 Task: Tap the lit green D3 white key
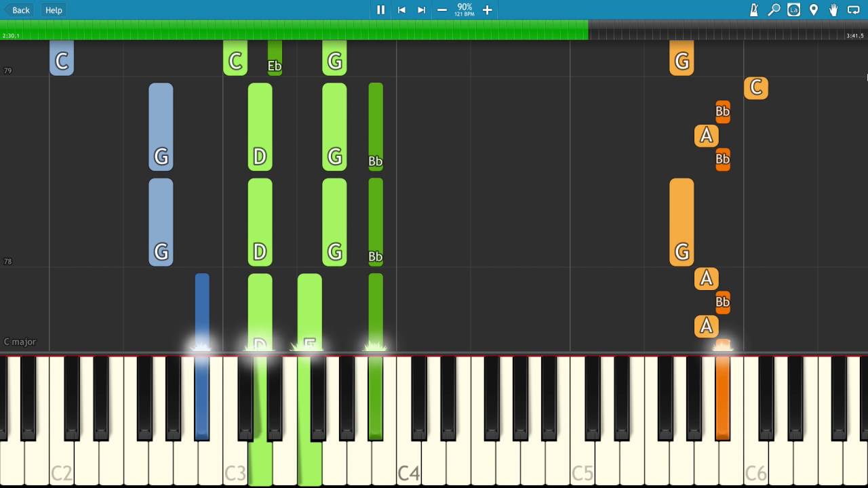pos(260,464)
